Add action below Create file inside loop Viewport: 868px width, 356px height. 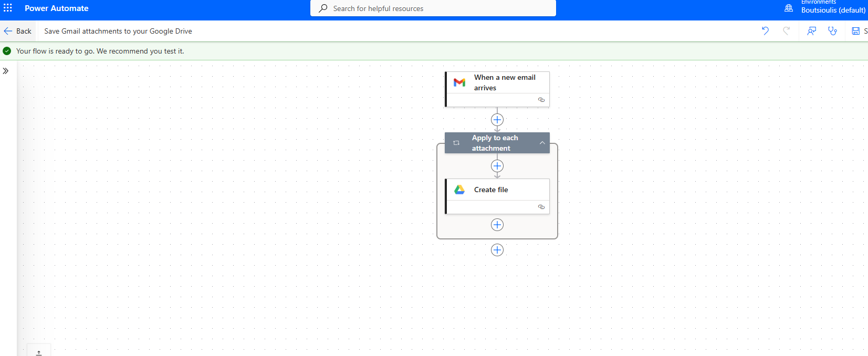point(497,225)
